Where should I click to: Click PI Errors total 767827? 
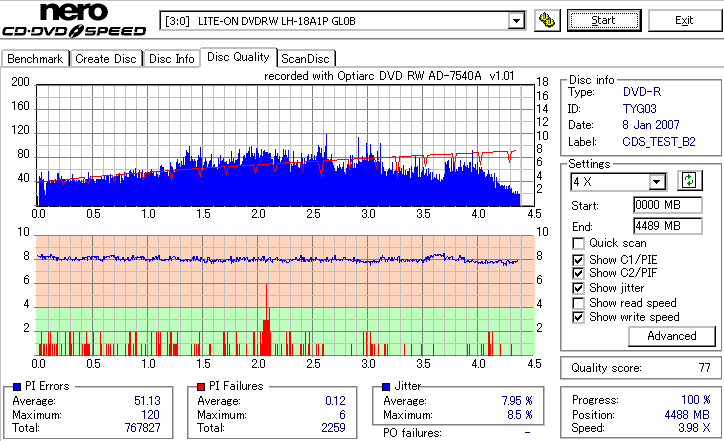tap(143, 428)
